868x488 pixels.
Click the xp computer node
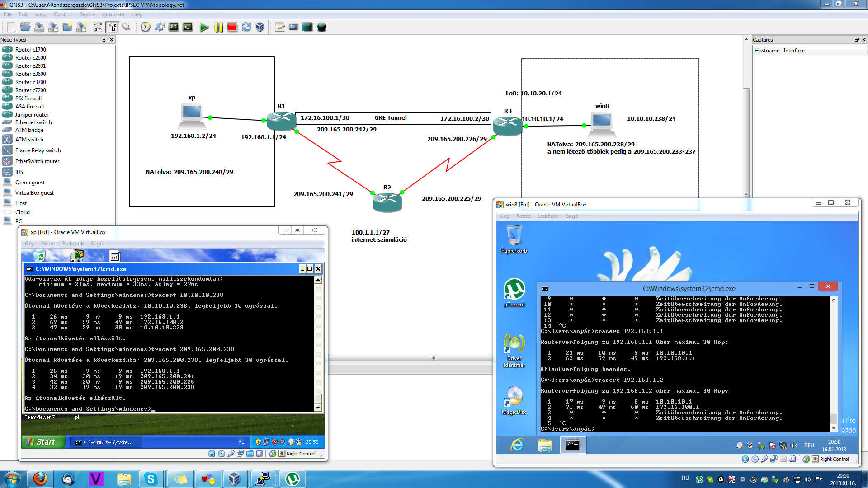pyautogui.click(x=191, y=117)
